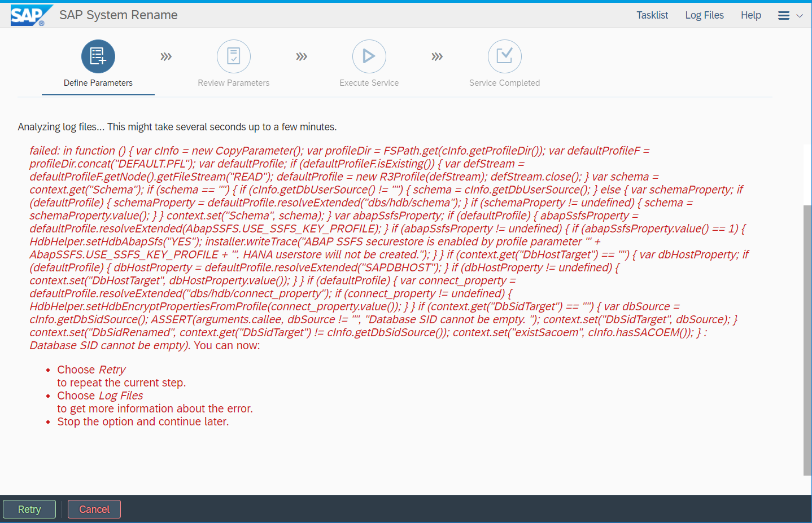Select the Review Parameters step icon
The width and height of the screenshot is (812, 523).
[x=234, y=56]
